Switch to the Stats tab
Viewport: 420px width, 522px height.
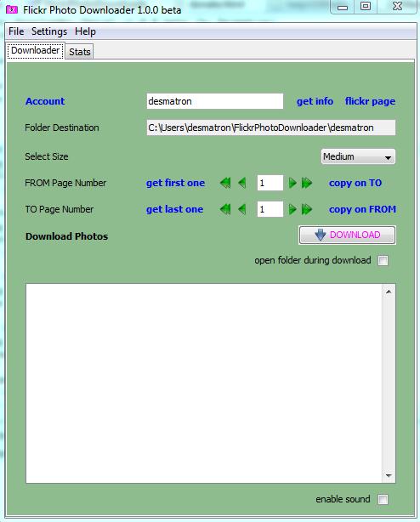pyautogui.click(x=80, y=52)
